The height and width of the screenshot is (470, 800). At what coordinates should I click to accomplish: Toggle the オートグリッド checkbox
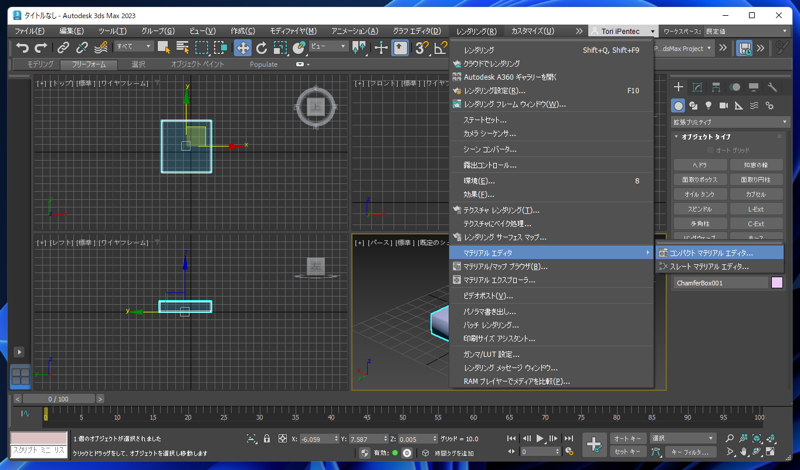[710, 151]
